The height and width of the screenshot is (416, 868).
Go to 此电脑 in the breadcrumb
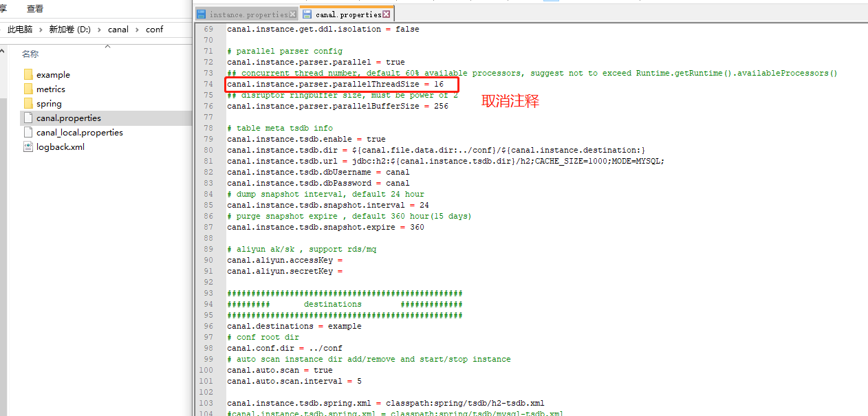(x=20, y=30)
